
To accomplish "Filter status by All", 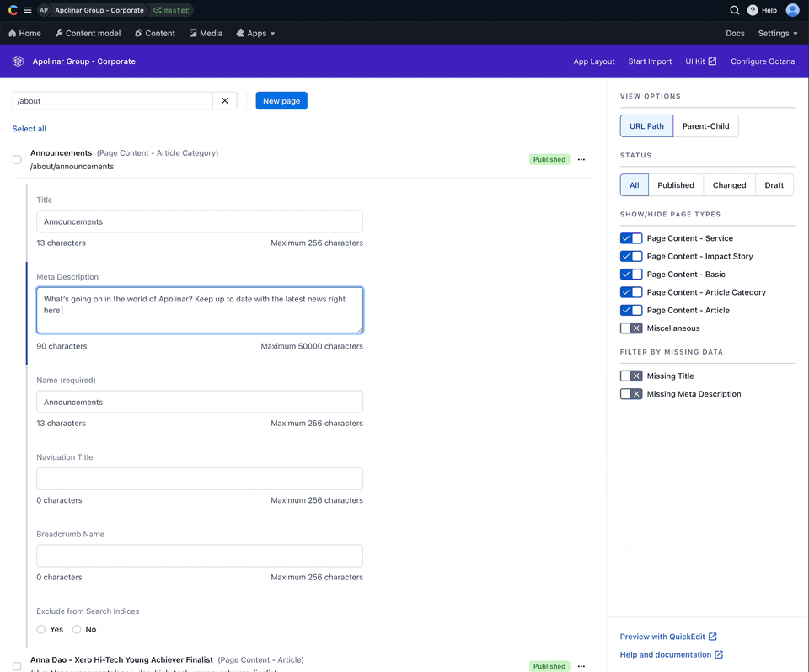I will pyautogui.click(x=634, y=185).
